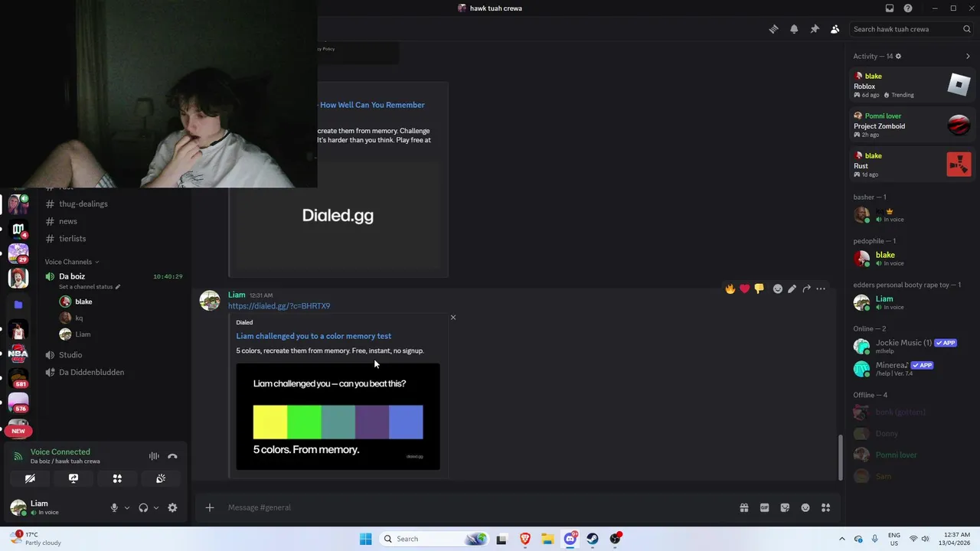Click the forward arrow on Liam's message
The image size is (980, 551).
pyautogui.click(x=806, y=289)
